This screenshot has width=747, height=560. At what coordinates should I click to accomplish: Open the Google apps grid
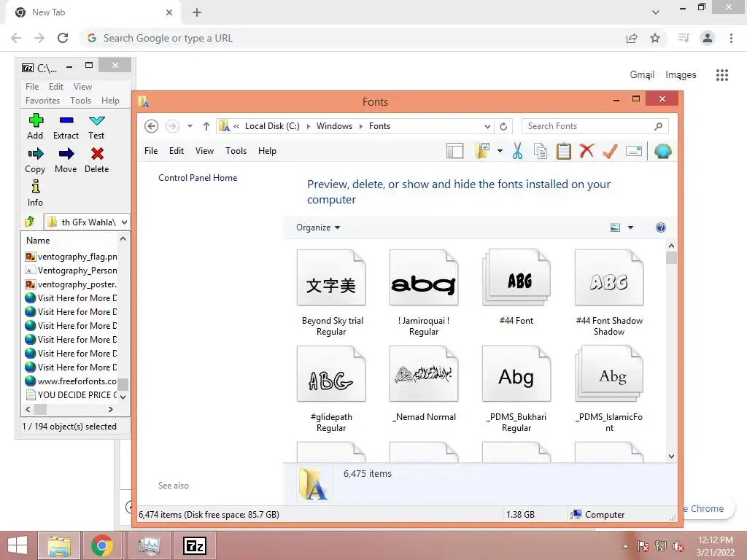721,75
